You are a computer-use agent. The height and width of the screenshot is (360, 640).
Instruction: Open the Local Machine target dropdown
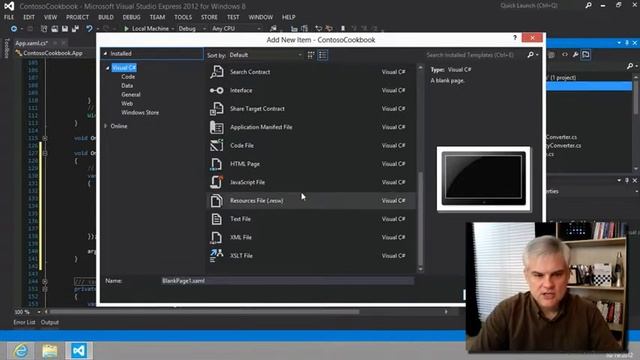(x=173, y=29)
